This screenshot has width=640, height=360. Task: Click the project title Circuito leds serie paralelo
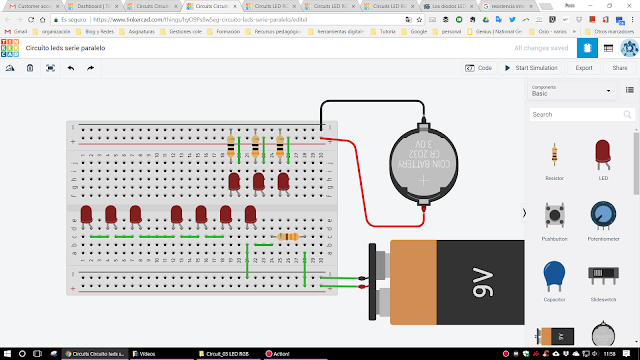[x=65, y=48]
